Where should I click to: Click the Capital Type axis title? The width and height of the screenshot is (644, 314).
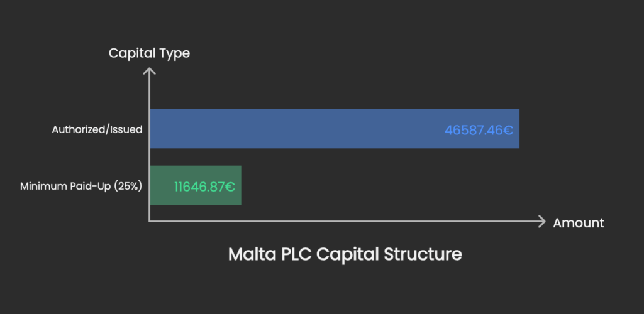pos(149,53)
